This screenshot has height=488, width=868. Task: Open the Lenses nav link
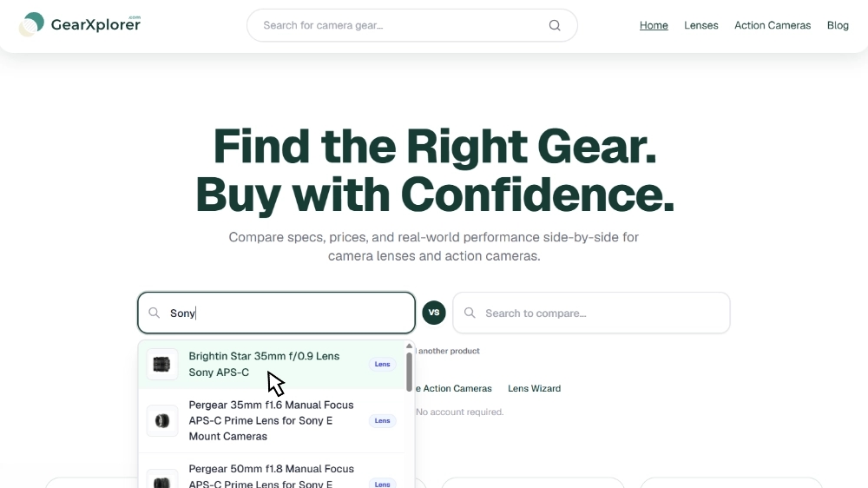tap(700, 25)
